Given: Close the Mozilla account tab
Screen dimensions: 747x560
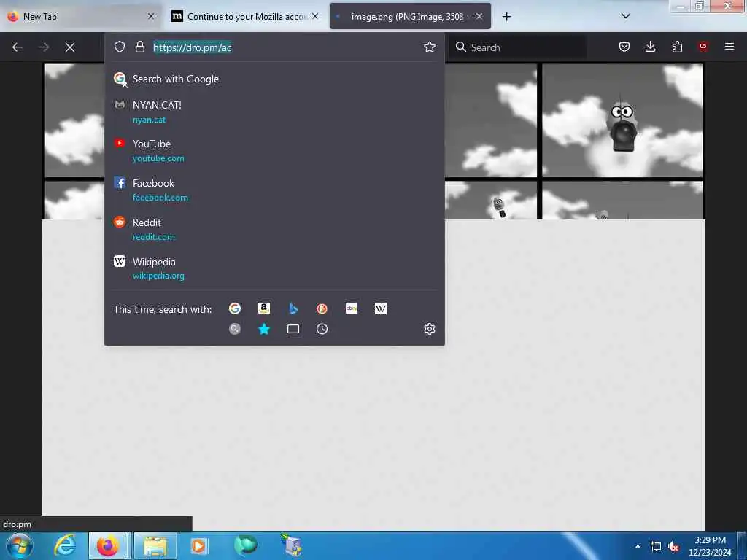Looking at the screenshot, I should [x=315, y=16].
